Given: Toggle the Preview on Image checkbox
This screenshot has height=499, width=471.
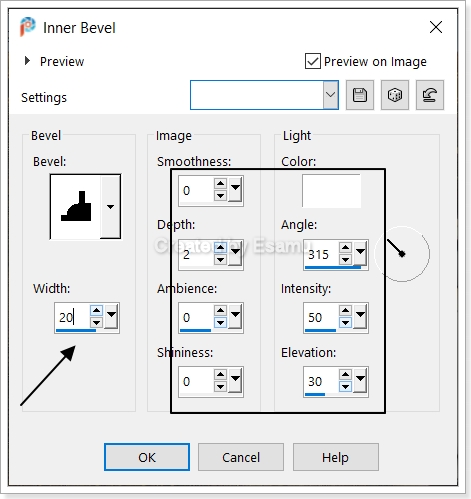Looking at the screenshot, I should tap(313, 61).
